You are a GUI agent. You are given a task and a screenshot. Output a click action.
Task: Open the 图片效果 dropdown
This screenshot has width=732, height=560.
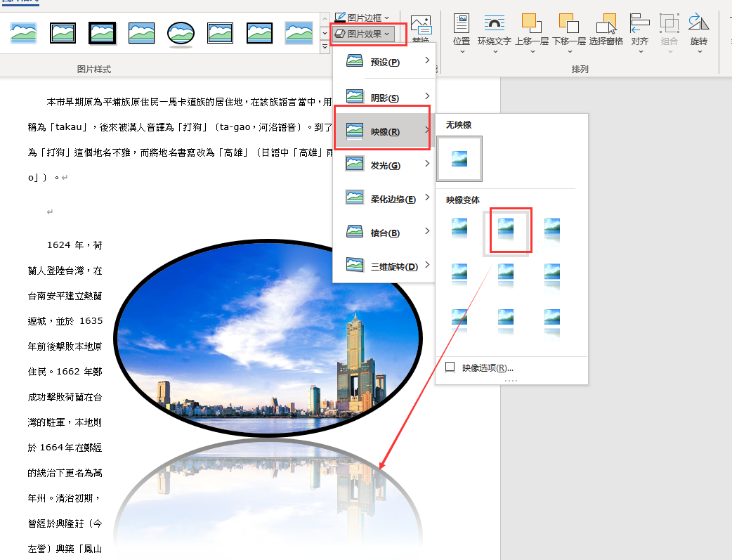(366, 34)
